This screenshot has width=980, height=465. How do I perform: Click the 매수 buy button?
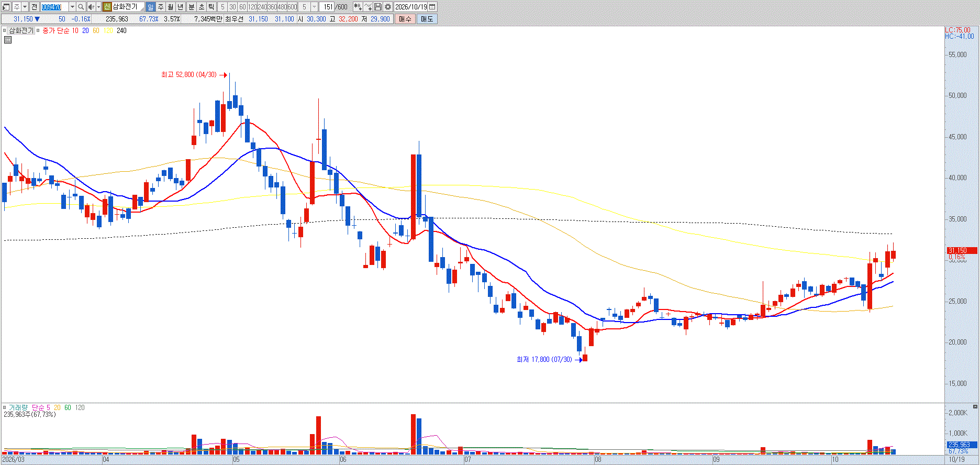(405, 19)
